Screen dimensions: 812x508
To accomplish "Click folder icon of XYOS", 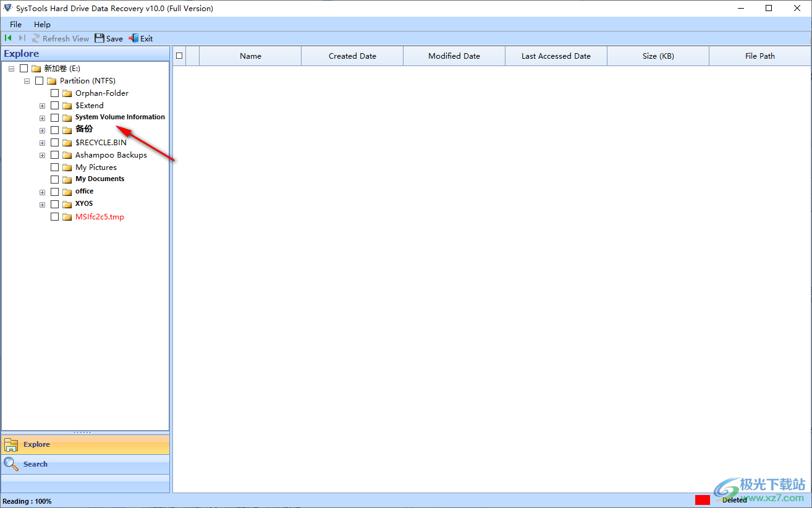I will click(67, 205).
